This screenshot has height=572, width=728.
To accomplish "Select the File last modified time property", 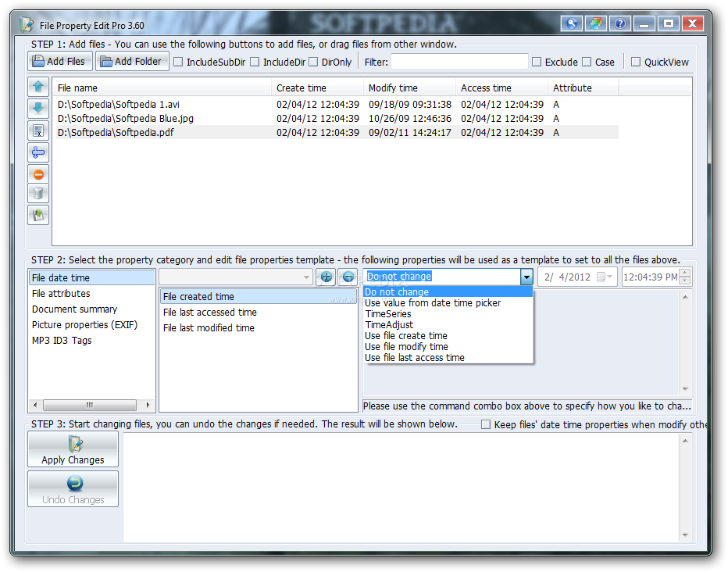I will [258, 327].
